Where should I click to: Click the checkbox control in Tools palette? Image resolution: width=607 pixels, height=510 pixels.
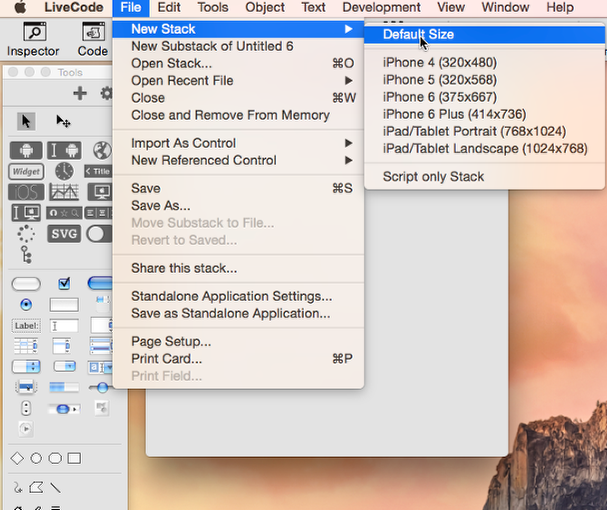tap(64, 284)
